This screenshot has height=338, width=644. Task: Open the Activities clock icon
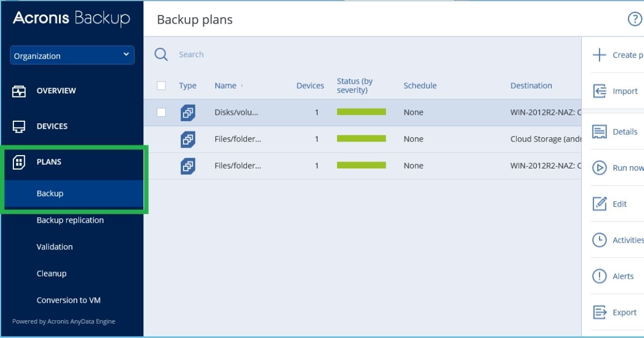point(599,240)
